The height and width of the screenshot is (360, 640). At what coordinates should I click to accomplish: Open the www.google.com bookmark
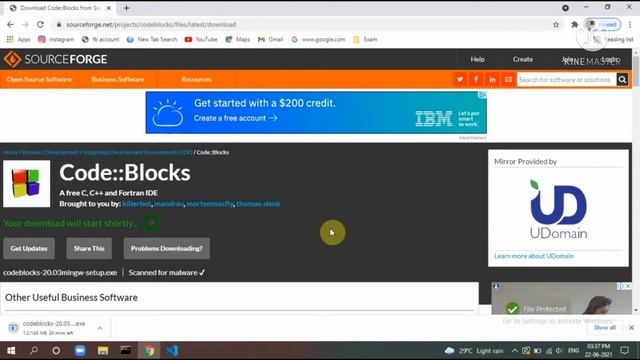coord(318,39)
